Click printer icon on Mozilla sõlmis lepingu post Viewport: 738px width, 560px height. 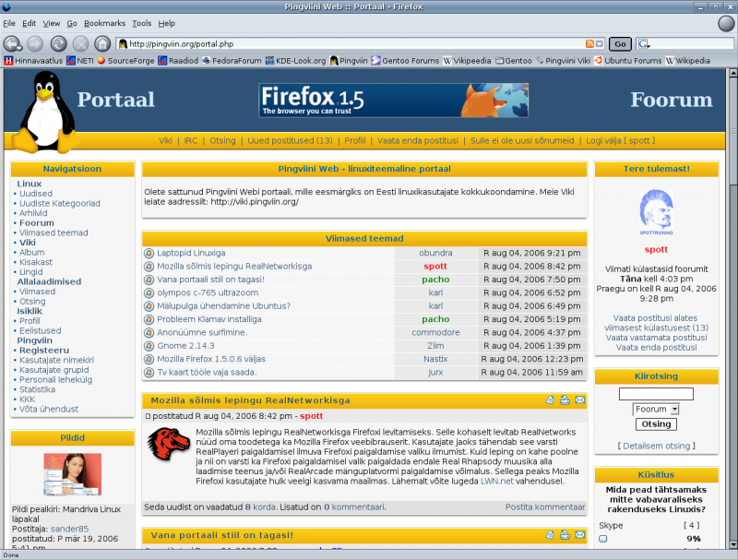[565, 400]
